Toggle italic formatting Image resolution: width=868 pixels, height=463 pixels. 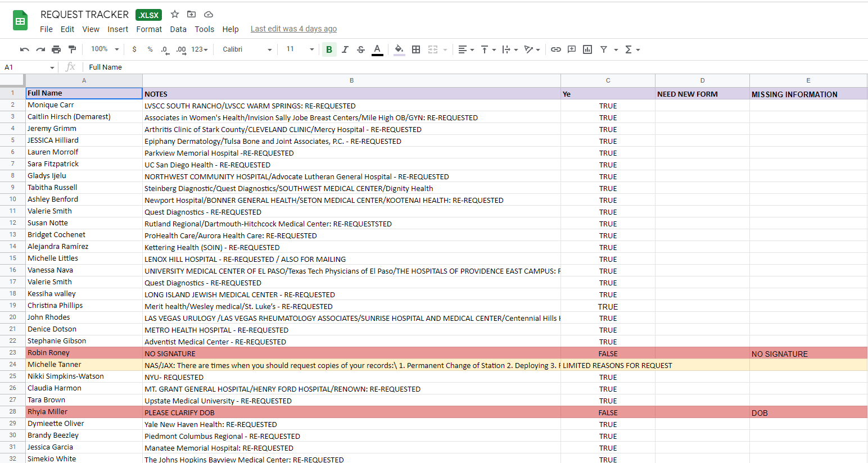click(345, 49)
